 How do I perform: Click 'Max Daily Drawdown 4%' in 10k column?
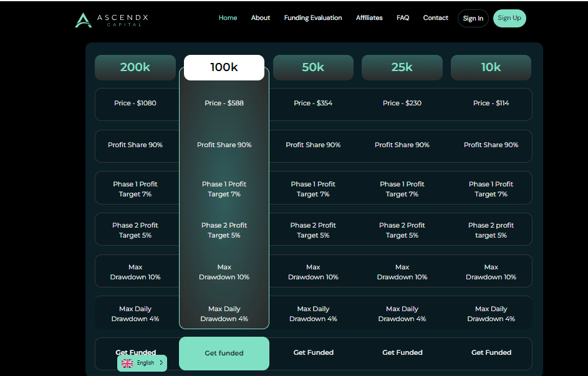[x=491, y=314]
